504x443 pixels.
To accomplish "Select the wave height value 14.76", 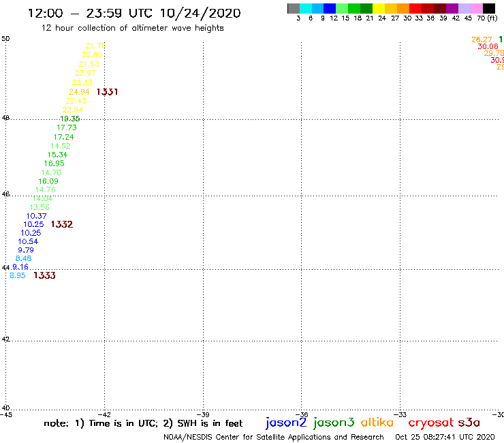I will [x=46, y=190].
